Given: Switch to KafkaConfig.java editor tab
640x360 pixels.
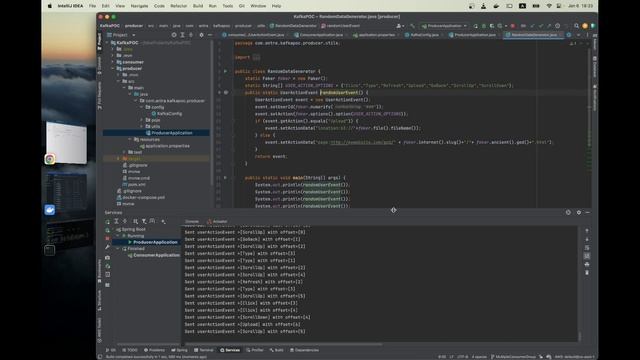Looking at the screenshot, I should [x=424, y=35].
